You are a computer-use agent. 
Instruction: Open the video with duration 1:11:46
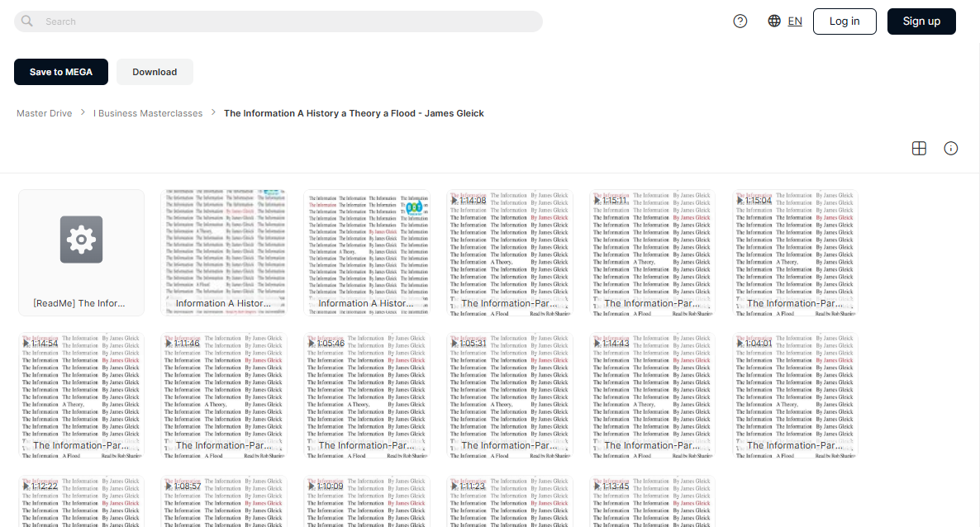coord(224,395)
